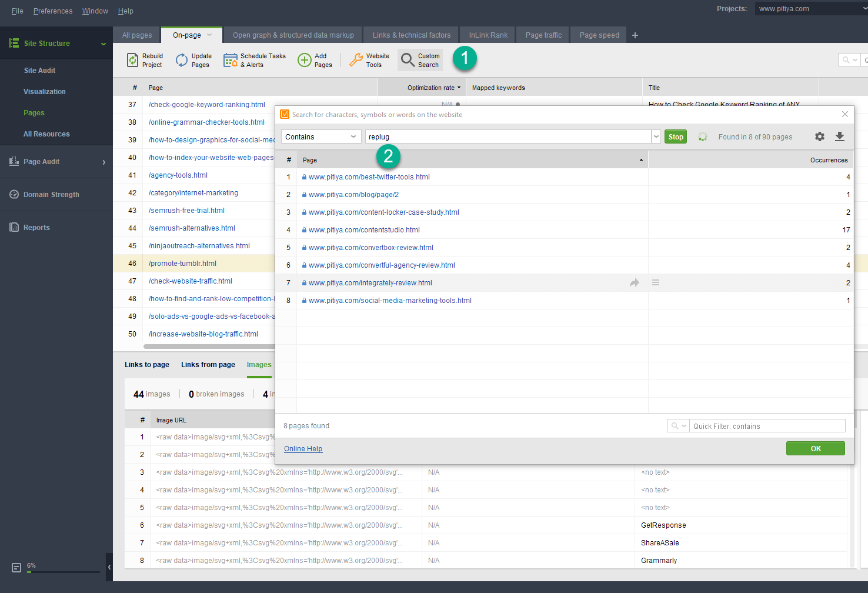This screenshot has width=868, height=593.
Task: Collapse the Site Structure section chevron
Action: [104, 44]
